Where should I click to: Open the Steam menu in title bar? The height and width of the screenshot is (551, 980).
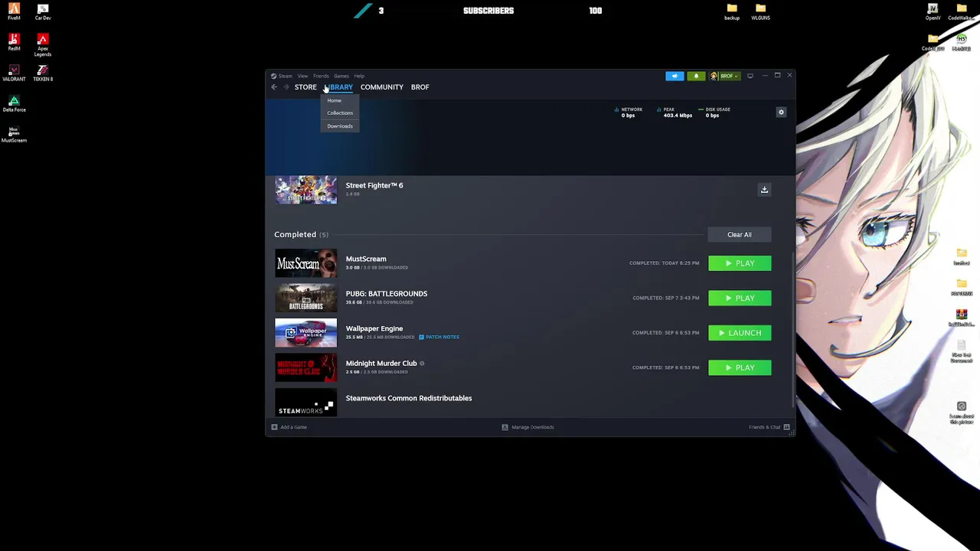[x=281, y=76]
